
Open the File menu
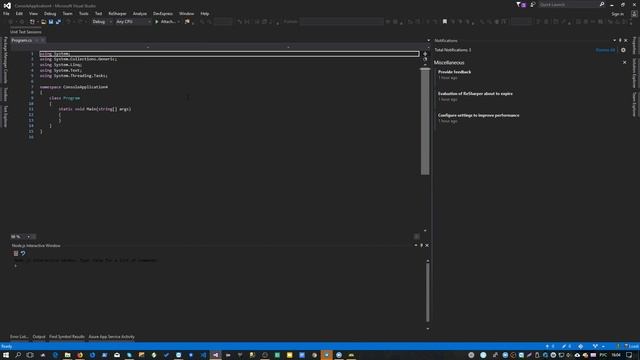pos(6,13)
